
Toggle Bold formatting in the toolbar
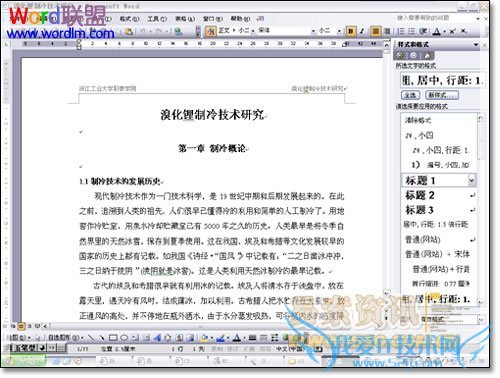(350, 31)
